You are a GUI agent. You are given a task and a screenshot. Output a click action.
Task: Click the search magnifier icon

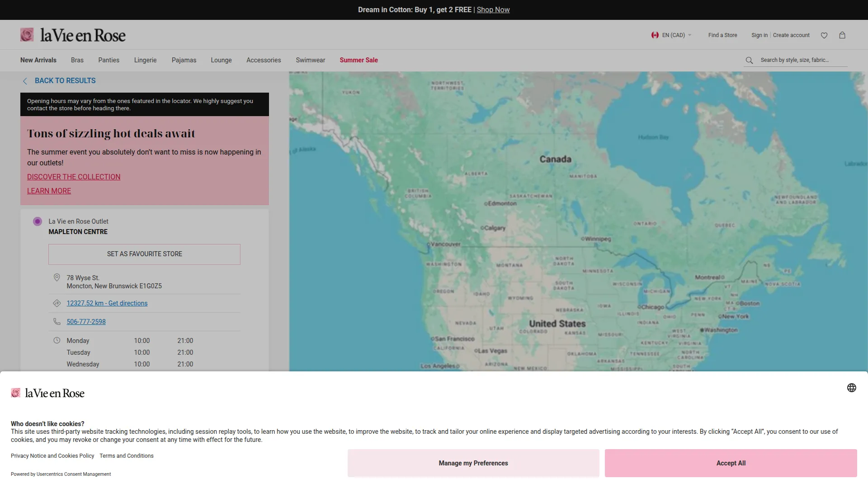click(x=749, y=60)
